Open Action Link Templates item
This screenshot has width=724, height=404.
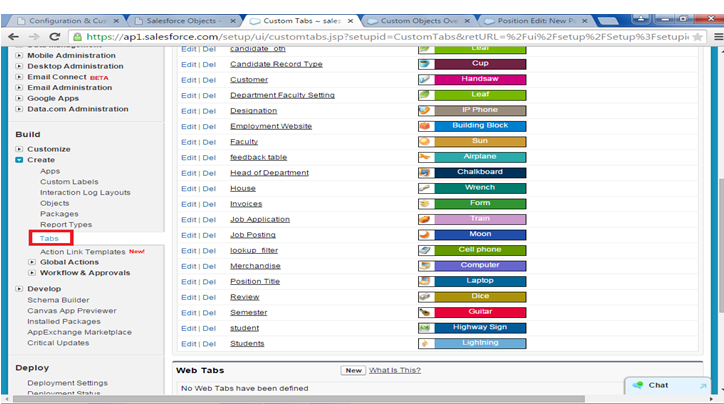pos(83,252)
